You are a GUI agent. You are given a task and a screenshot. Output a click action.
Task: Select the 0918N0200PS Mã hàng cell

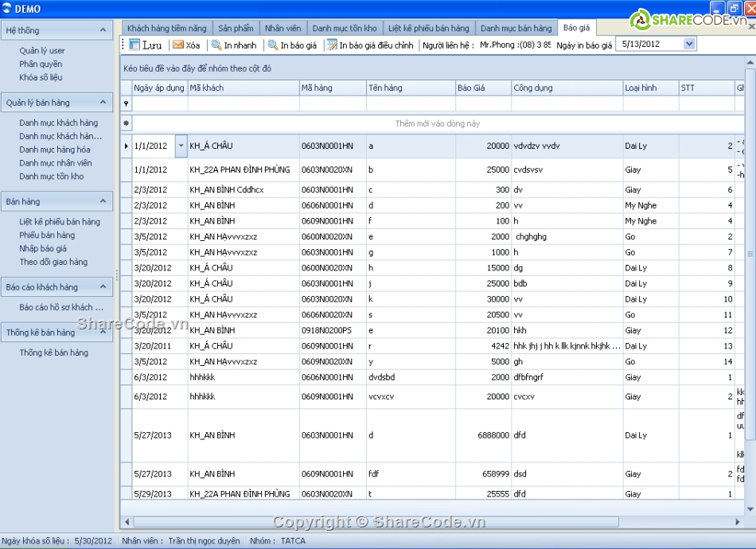tap(333, 330)
